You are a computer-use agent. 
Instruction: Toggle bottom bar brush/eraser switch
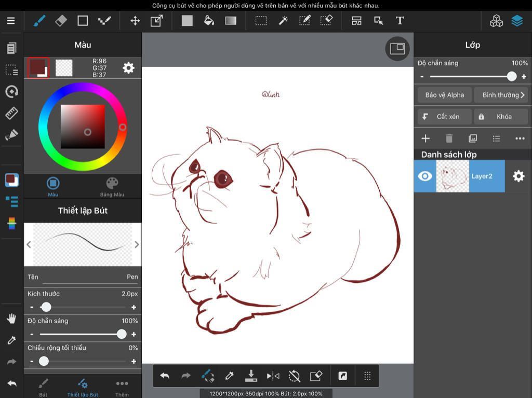coord(208,376)
